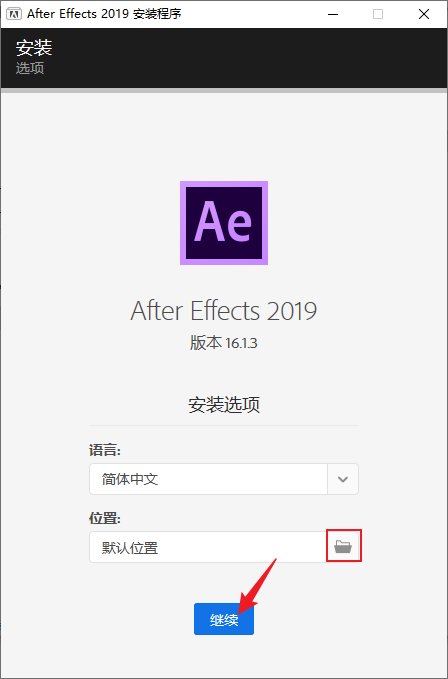Click the 选项 subtitle in the header
This screenshot has height=679, width=448.
point(30,68)
